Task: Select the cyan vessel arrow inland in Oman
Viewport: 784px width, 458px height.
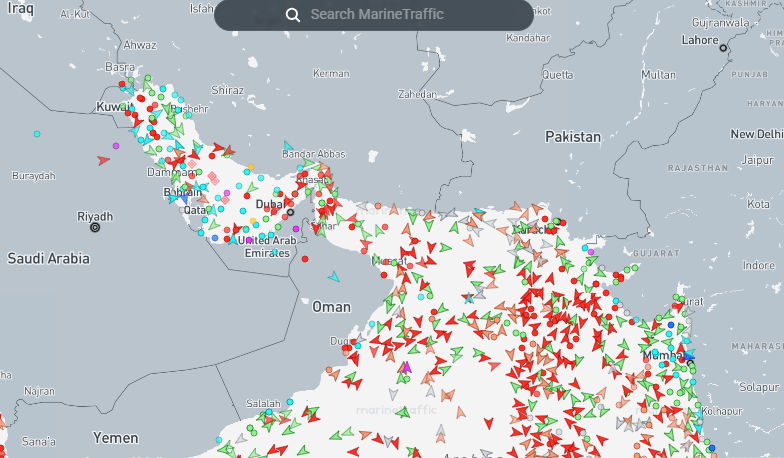Action: click(x=334, y=277)
